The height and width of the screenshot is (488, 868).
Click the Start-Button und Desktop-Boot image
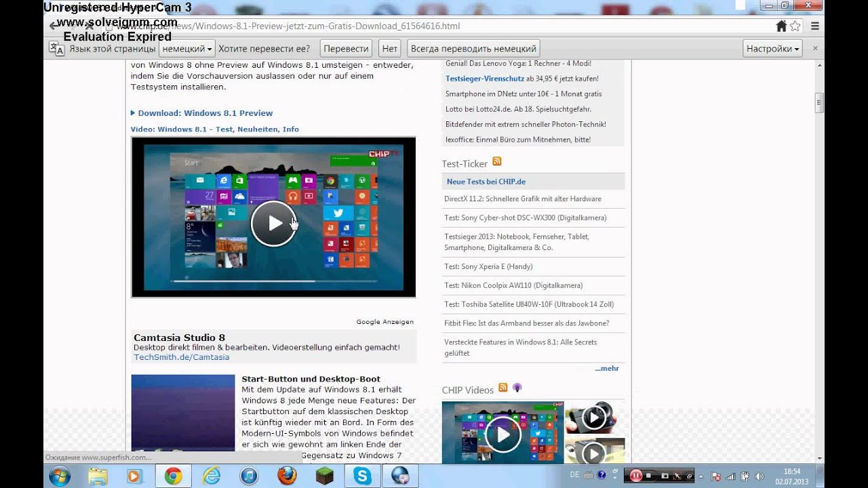[x=183, y=412]
